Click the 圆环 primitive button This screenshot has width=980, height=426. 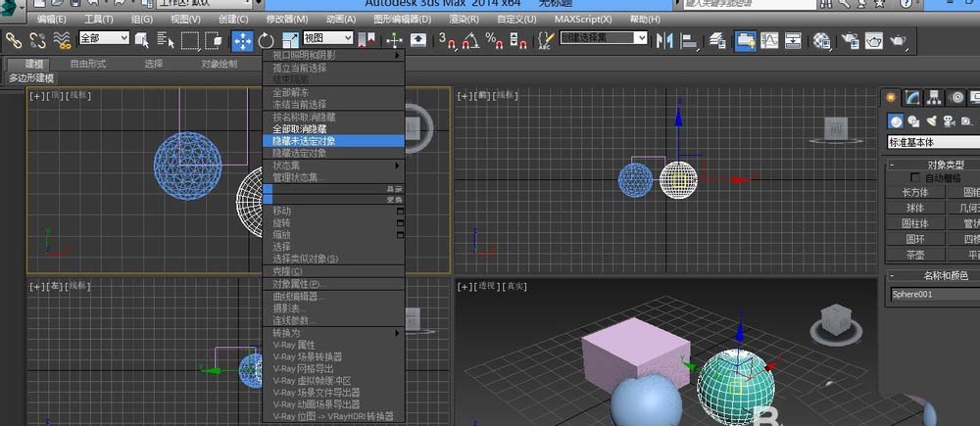pos(916,239)
